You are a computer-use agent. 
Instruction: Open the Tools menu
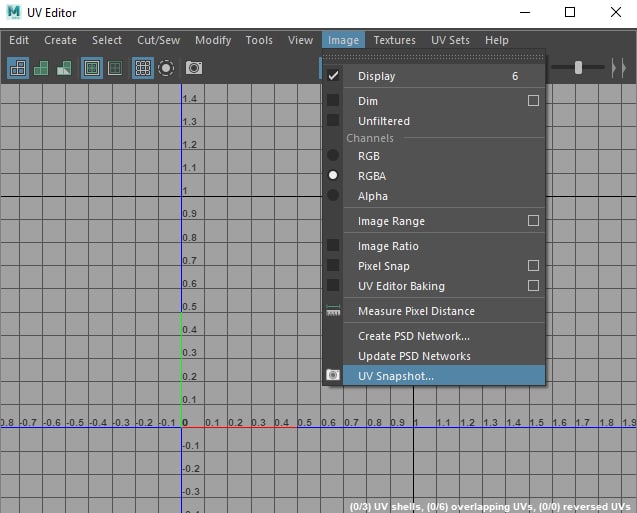pos(259,40)
